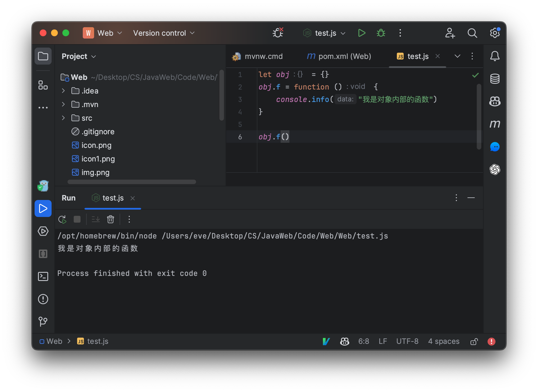Screen dimensions: 538x392
Task: Open the ChatGPT plugin sidebar icon
Action: tap(495, 169)
